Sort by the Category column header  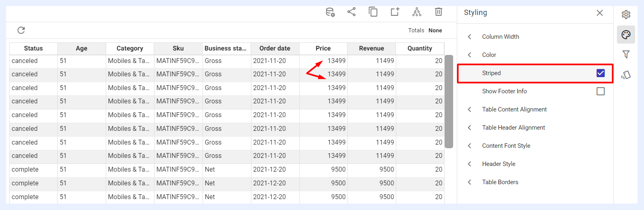(x=130, y=48)
